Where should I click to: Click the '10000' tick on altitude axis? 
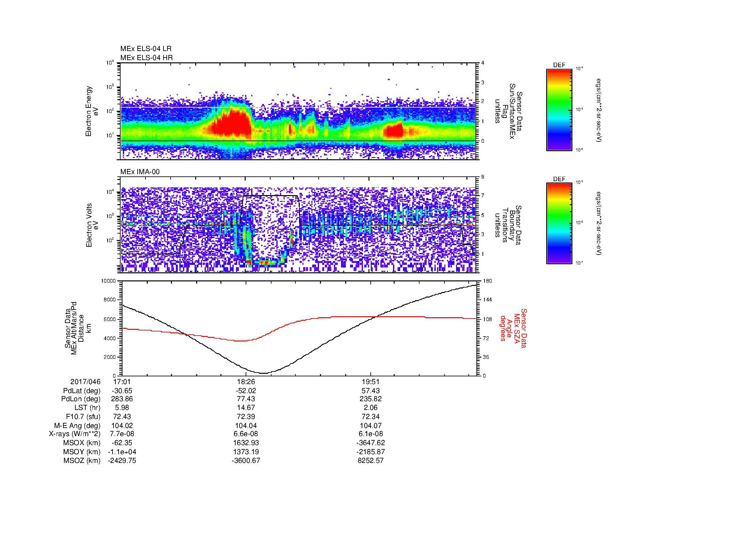pos(109,281)
